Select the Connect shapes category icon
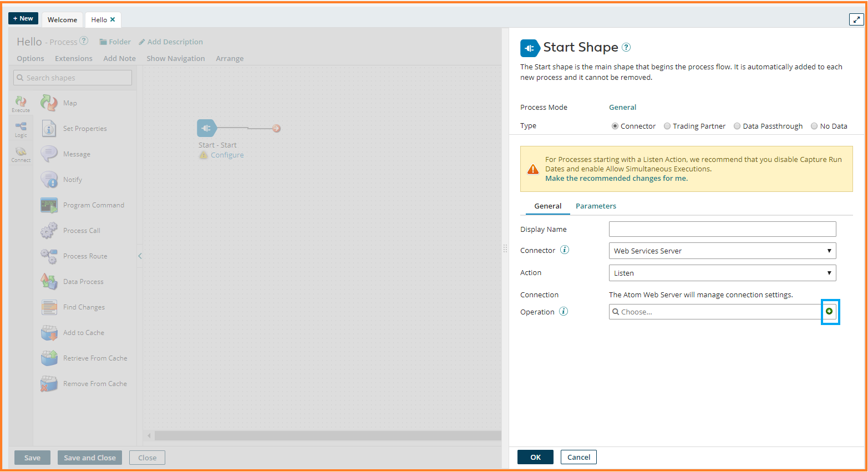 [x=21, y=154]
